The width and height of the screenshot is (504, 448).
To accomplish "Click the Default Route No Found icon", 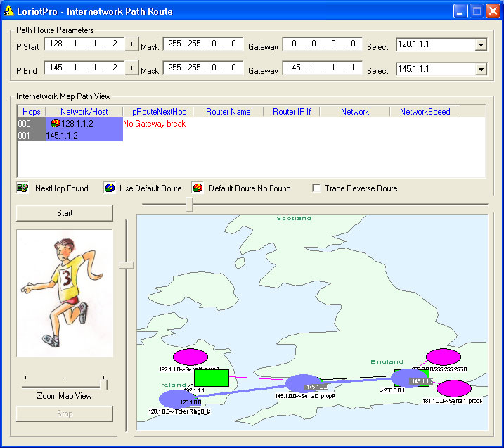I will 198,188.
